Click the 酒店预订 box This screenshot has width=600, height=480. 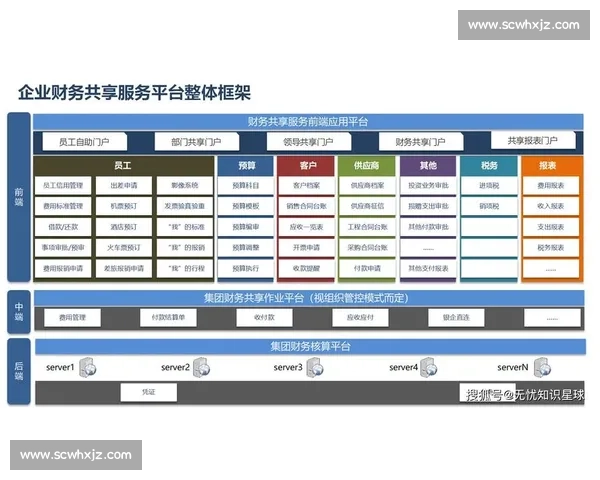point(124,227)
